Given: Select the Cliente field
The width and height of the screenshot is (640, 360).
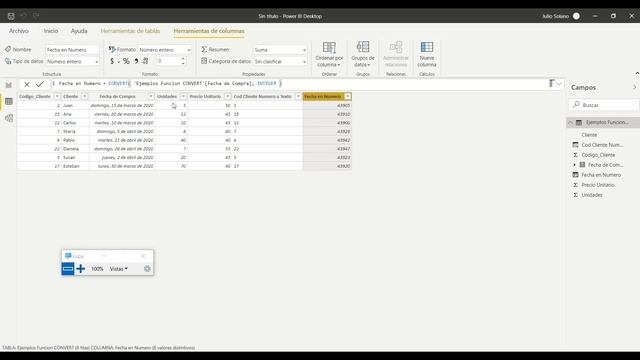Looking at the screenshot, I should pos(589,135).
